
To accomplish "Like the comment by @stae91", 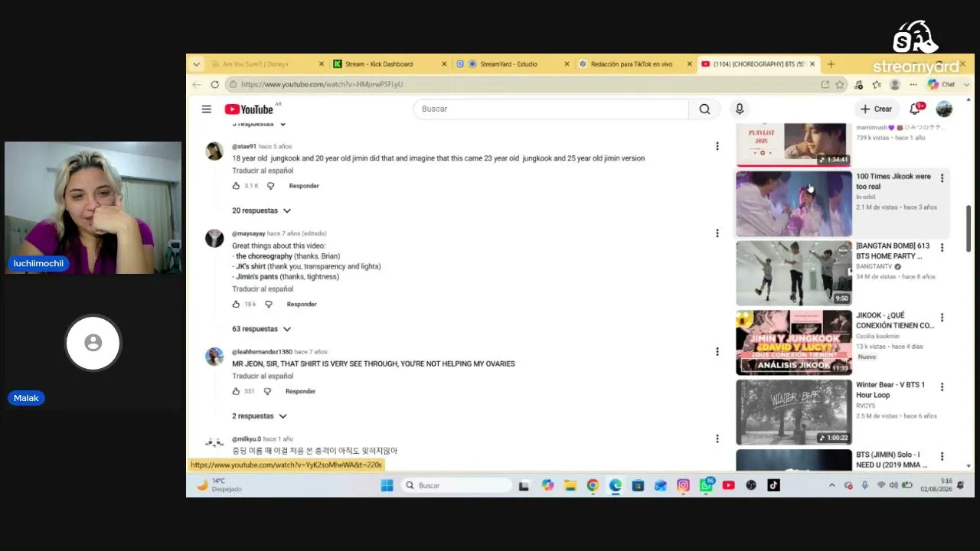I will (236, 186).
